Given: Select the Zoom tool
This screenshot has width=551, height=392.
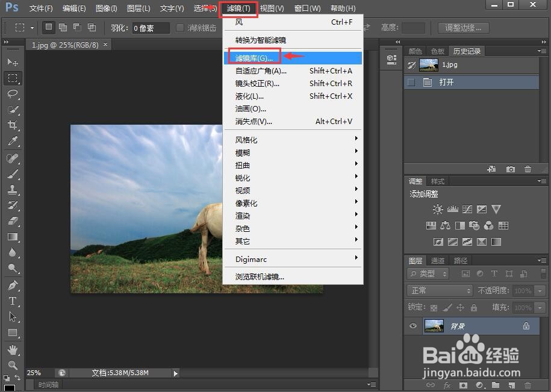Looking at the screenshot, I should coord(13,365).
